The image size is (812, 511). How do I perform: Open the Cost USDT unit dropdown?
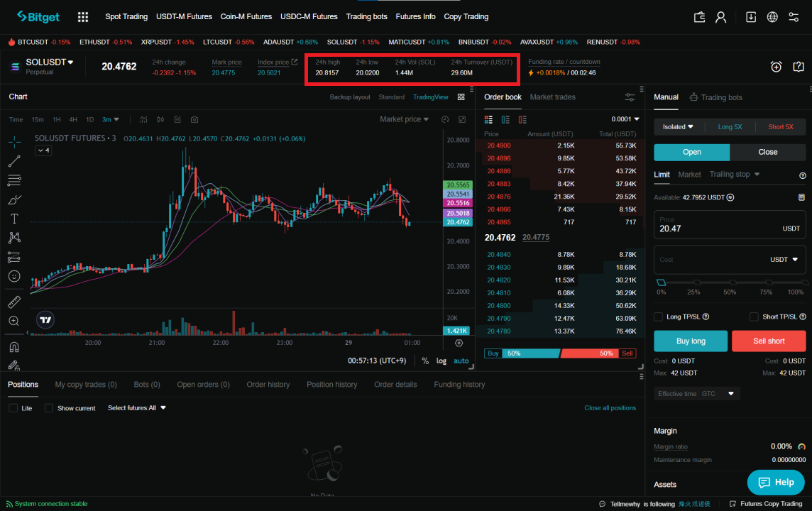(784, 259)
